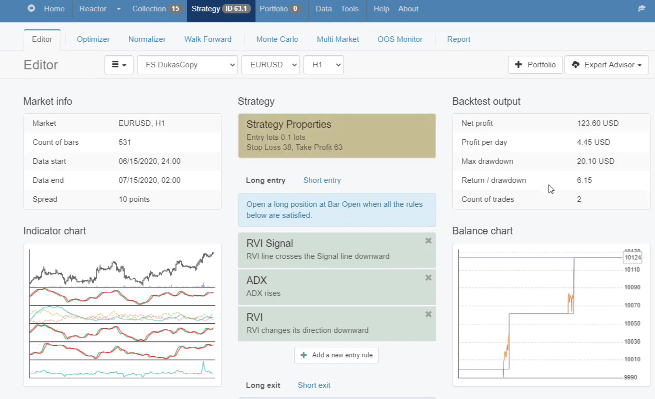The image size is (655, 399).
Task: Open the Collection menu with 15 items
Action: 157,9
